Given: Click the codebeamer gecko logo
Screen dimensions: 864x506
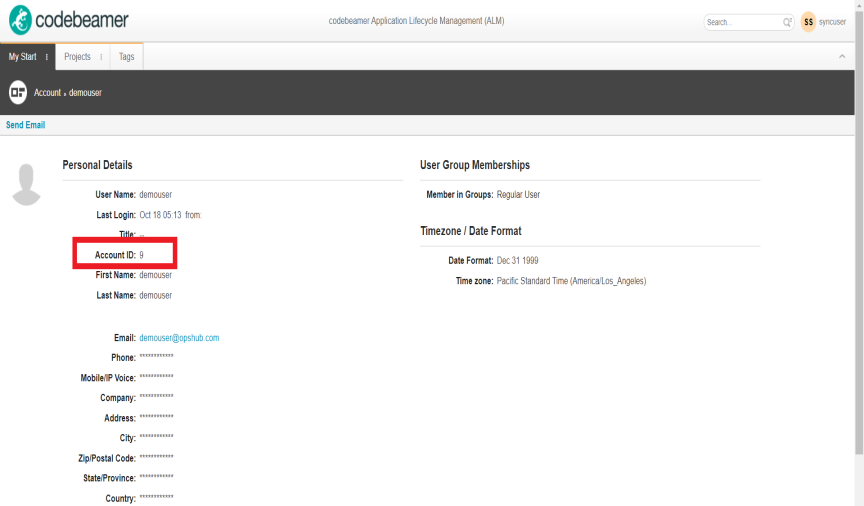Looking at the screenshot, I should [x=19, y=20].
